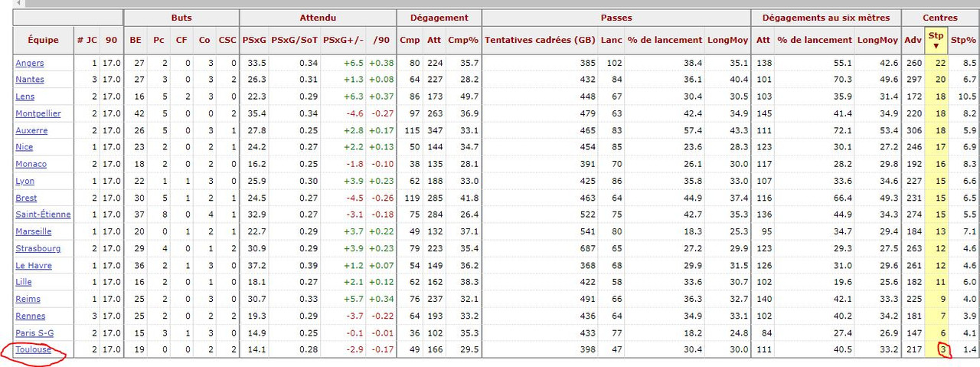Sort by Stp% column header

pyautogui.click(x=963, y=40)
